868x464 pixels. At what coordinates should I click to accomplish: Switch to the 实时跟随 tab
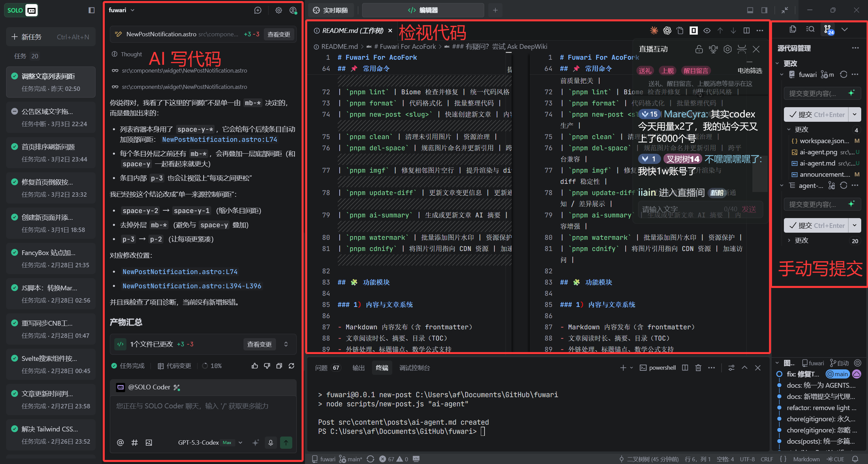(x=331, y=10)
